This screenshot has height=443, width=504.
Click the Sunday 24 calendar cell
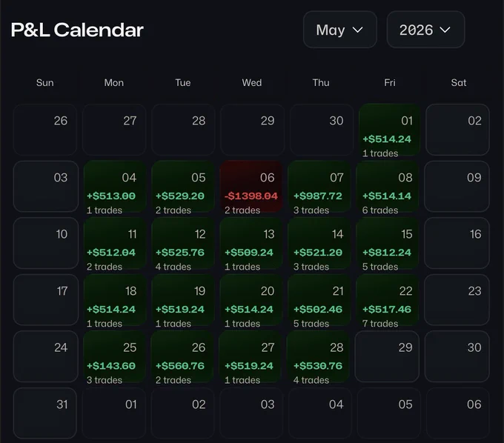[46, 356]
